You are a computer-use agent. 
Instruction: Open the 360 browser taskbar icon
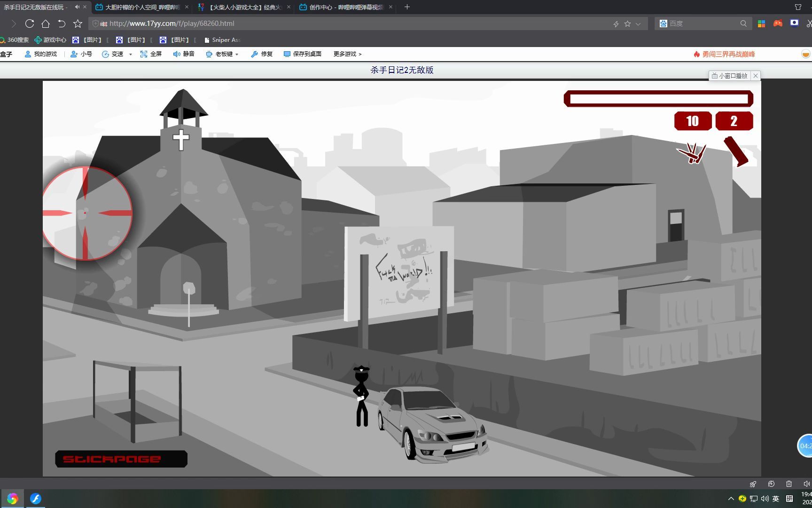click(13, 499)
